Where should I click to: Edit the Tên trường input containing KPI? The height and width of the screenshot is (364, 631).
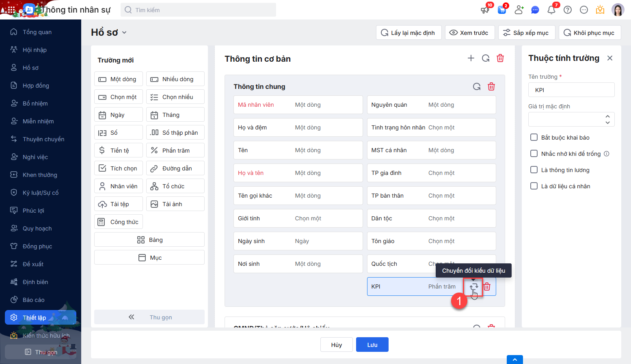pyautogui.click(x=571, y=90)
